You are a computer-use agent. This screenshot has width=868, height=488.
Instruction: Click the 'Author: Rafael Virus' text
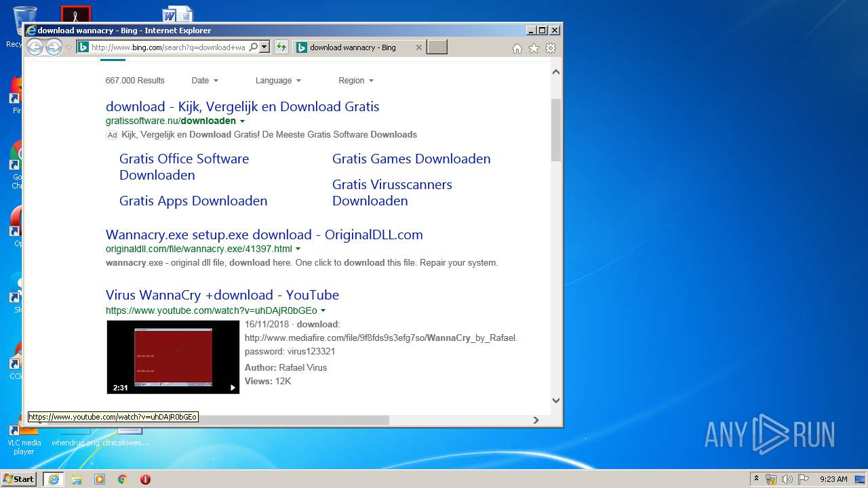click(x=285, y=367)
